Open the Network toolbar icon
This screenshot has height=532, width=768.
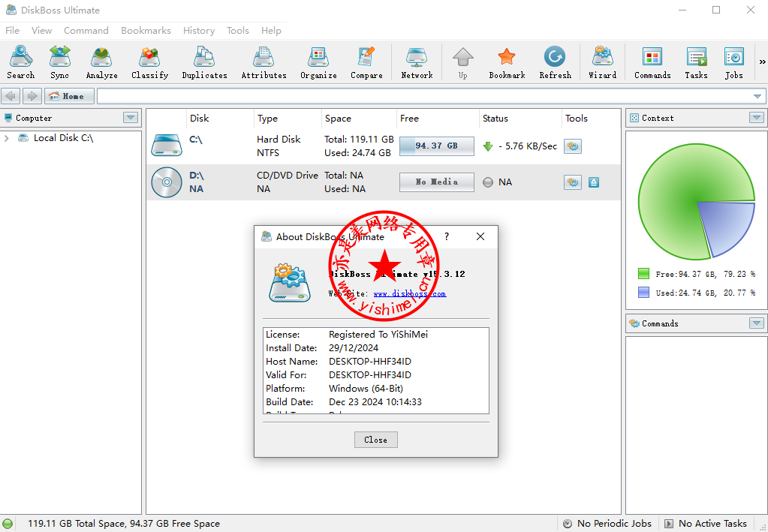[417, 62]
